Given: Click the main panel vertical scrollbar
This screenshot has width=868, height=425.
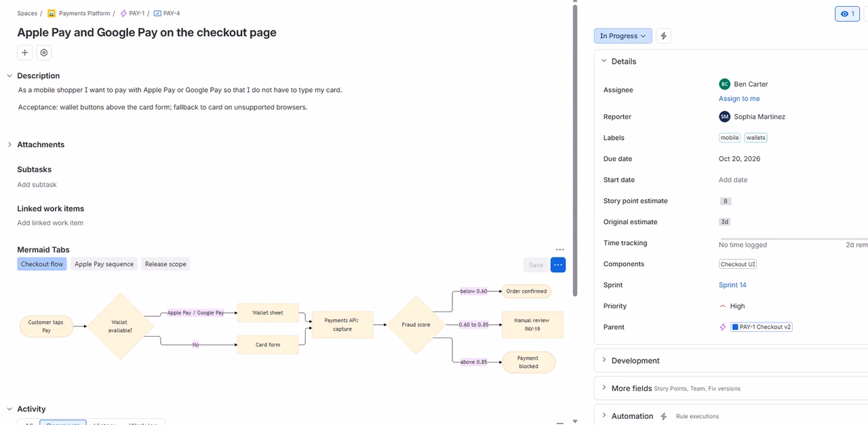Looking at the screenshot, I should click(575, 149).
